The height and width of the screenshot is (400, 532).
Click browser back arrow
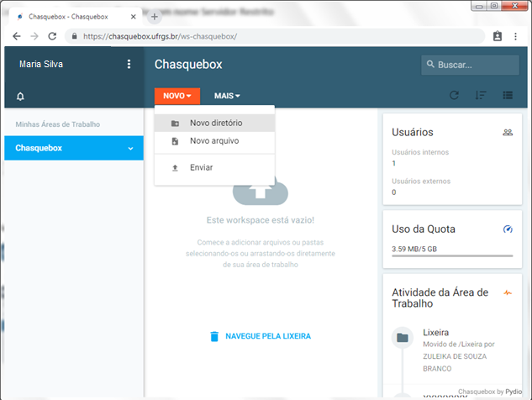point(17,36)
